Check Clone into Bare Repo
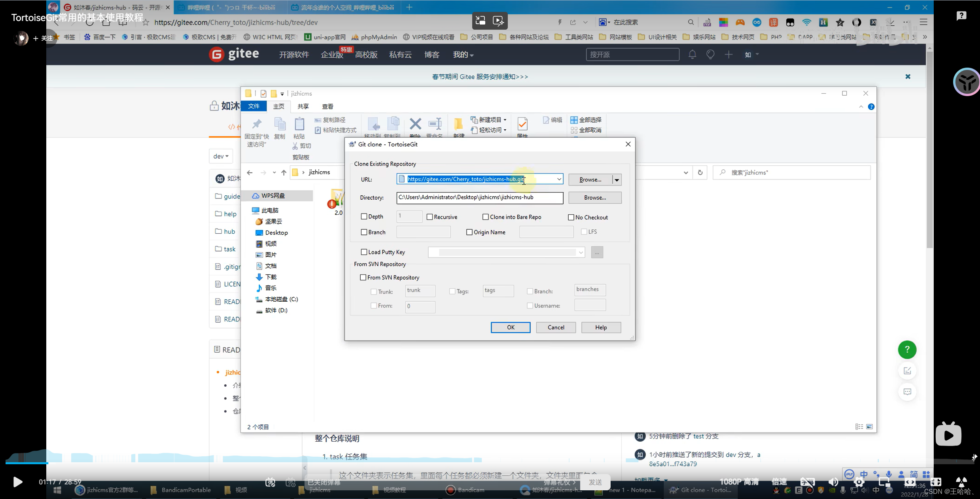This screenshot has width=980, height=499. coord(486,217)
